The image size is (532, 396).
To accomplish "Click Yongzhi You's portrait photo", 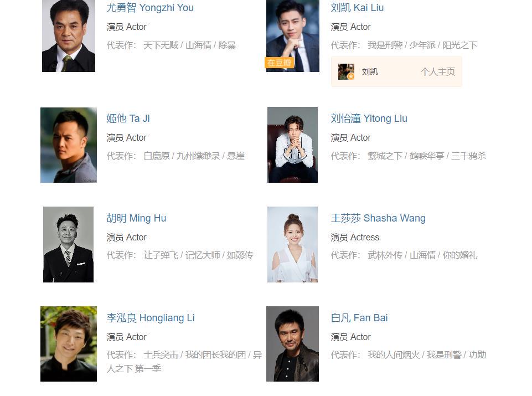I will point(69,36).
